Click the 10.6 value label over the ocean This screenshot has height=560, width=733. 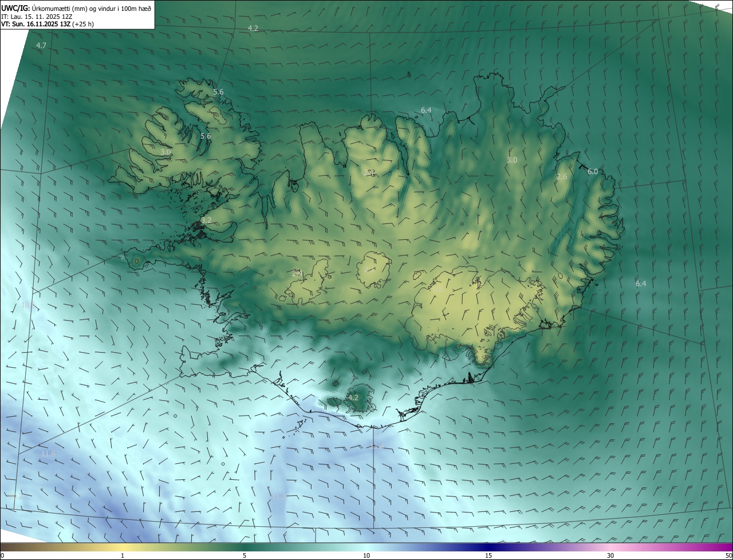(28, 305)
